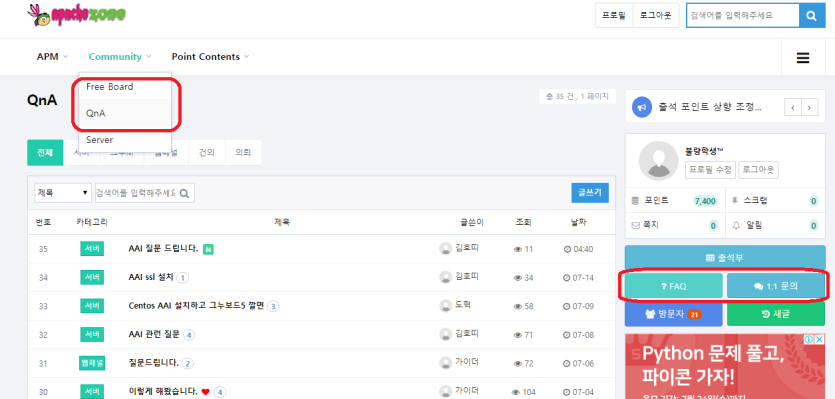Open the 출석 포인트 상향 조정 notice
The image size is (835, 399).
[x=710, y=107]
